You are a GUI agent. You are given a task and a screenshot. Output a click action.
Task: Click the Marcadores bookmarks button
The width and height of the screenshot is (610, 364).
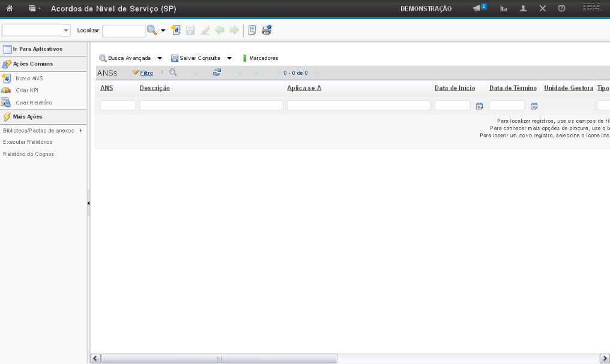point(260,58)
